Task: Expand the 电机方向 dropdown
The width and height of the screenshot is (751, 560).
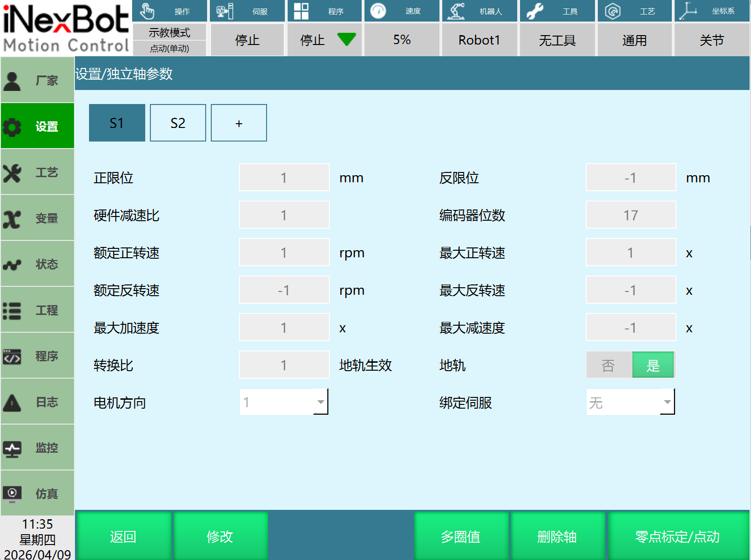Action: [x=320, y=402]
